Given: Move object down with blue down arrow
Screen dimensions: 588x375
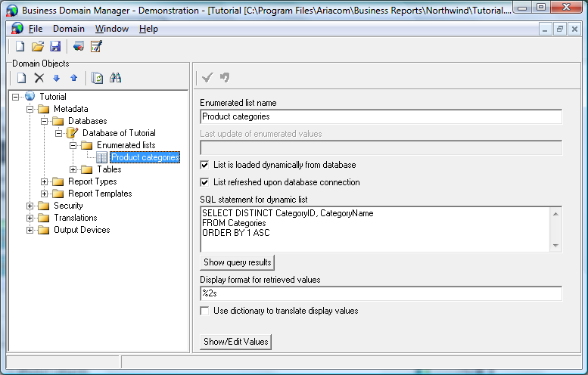Looking at the screenshot, I should point(57,78).
